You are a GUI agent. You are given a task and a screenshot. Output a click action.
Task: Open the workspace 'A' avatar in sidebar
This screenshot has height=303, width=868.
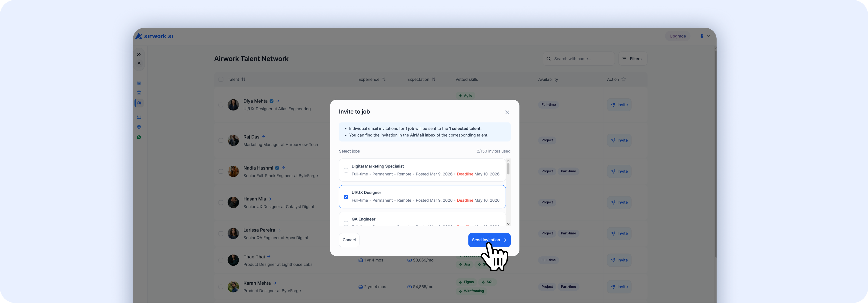pos(139,63)
